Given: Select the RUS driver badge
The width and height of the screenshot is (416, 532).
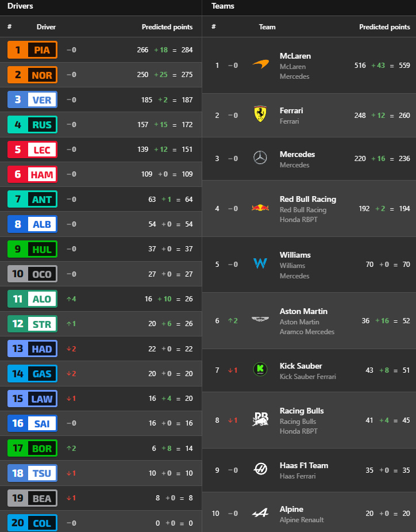Looking at the screenshot, I should [x=33, y=125].
